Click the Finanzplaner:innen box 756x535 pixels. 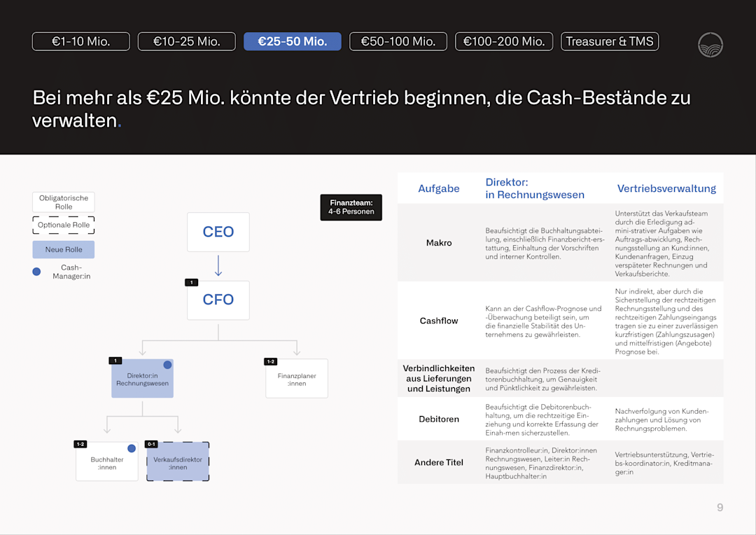coord(297,379)
